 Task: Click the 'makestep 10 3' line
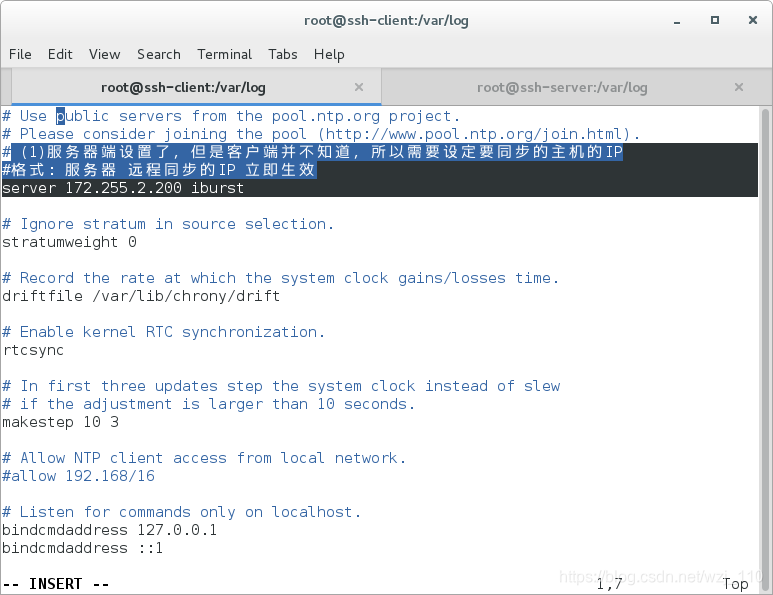(x=61, y=422)
